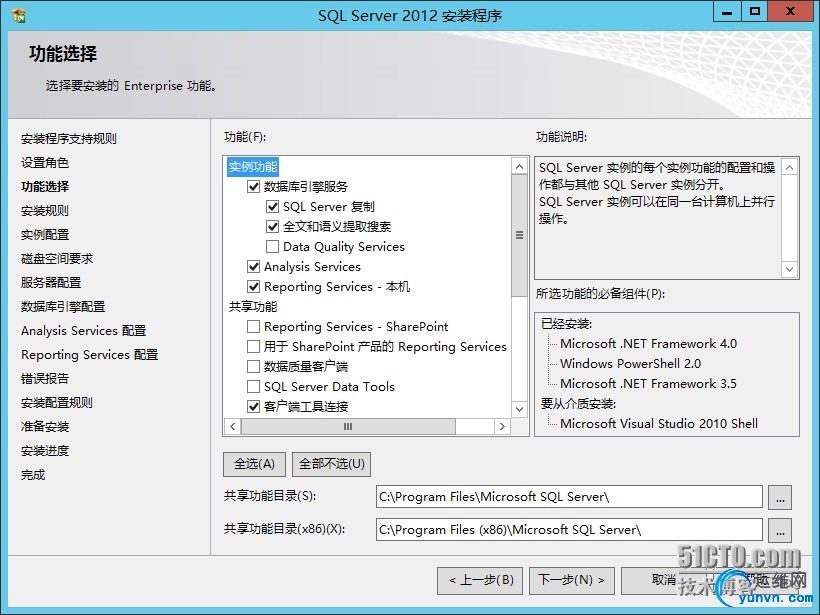Click 要从介质安装 prerequisites group
The height and width of the screenshot is (615, 820).
[578, 404]
